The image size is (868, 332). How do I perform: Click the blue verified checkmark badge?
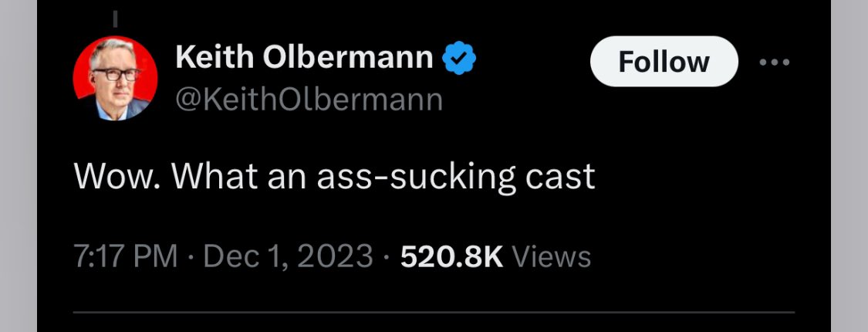(461, 58)
